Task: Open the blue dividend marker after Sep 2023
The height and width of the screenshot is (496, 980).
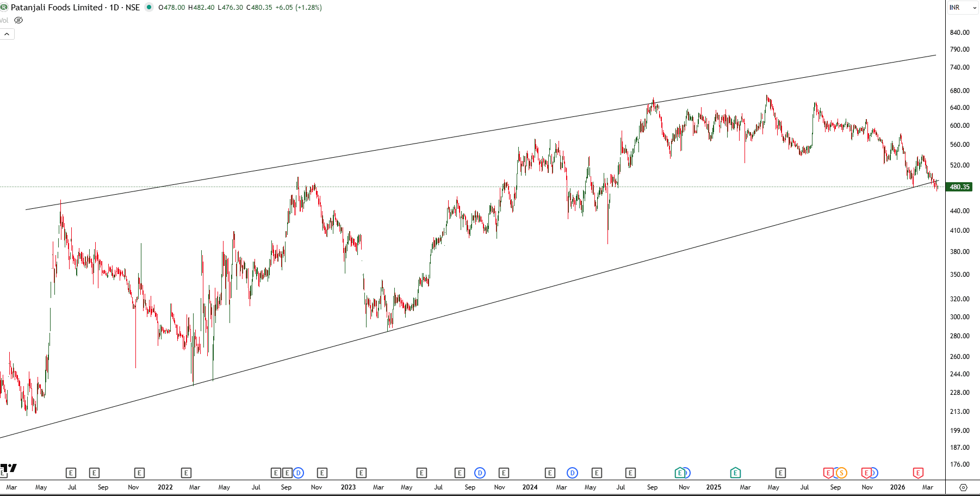Action: click(x=480, y=473)
